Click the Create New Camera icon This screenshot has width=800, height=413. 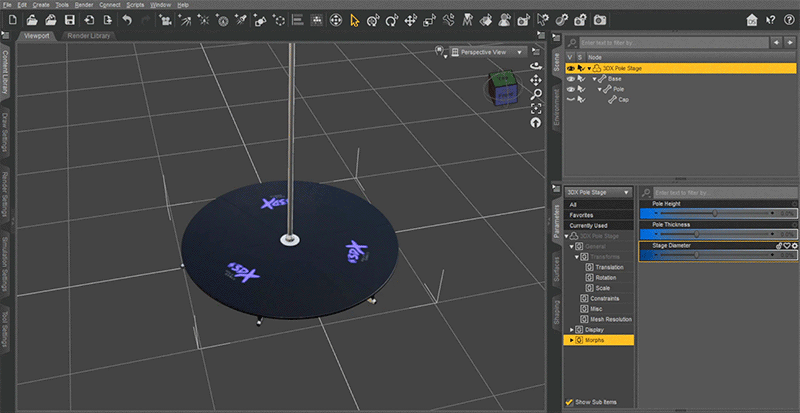[x=165, y=20]
